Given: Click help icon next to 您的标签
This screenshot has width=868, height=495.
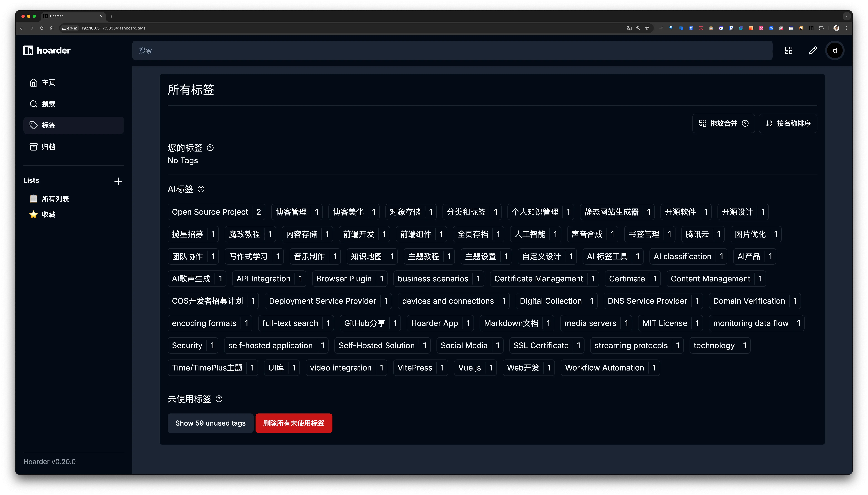Looking at the screenshot, I should tap(210, 148).
